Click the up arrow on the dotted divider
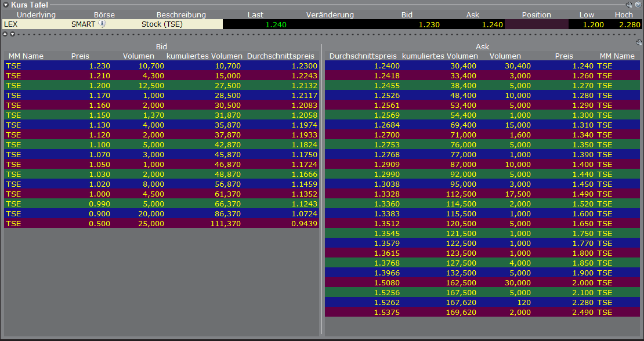This screenshot has height=341, width=644. 5,34
